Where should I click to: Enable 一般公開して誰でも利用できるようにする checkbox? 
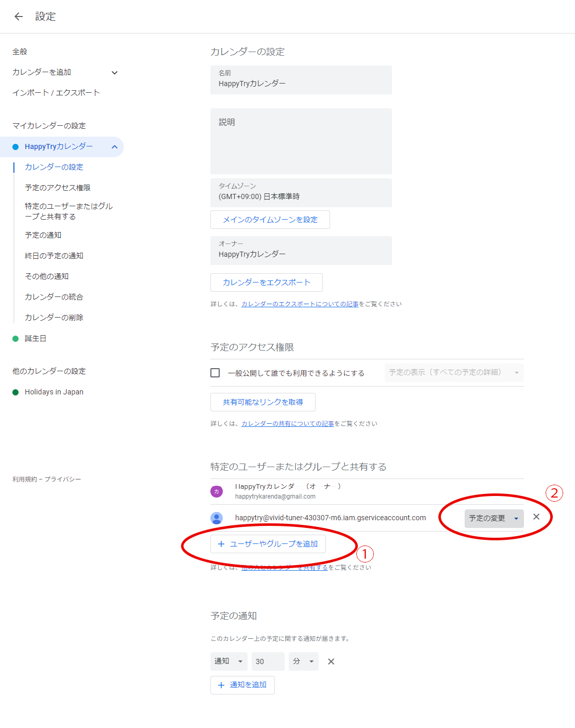215,373
